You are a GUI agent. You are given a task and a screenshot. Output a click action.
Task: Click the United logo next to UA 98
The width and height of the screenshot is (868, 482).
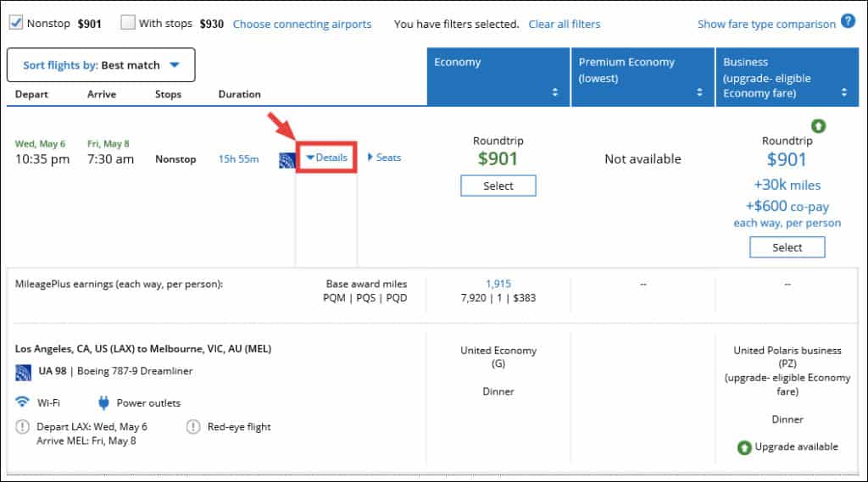(23, 373)
